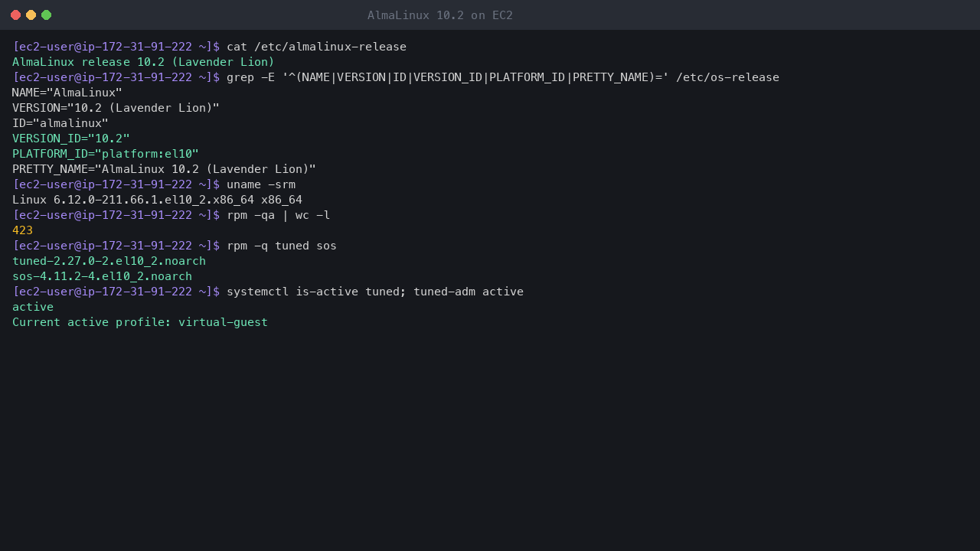Click the green maximize window button

(46, 15)
